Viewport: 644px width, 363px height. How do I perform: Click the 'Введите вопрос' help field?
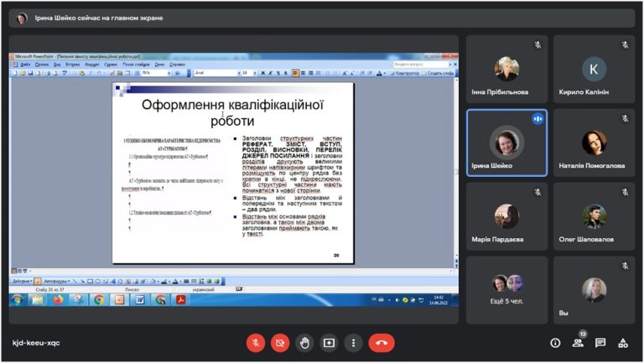point(420,65)
